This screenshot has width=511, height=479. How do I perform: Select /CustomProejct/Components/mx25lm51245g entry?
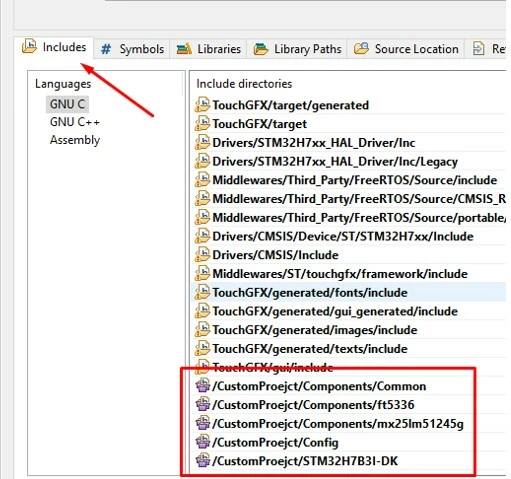click(x=349, y=423)
